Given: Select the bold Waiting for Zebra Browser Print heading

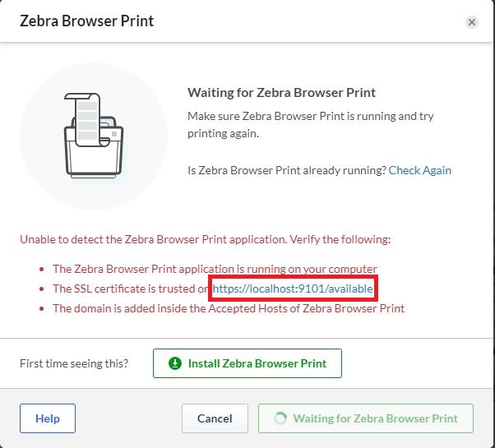Looking at the screenshot, I should tap(281, 93).
